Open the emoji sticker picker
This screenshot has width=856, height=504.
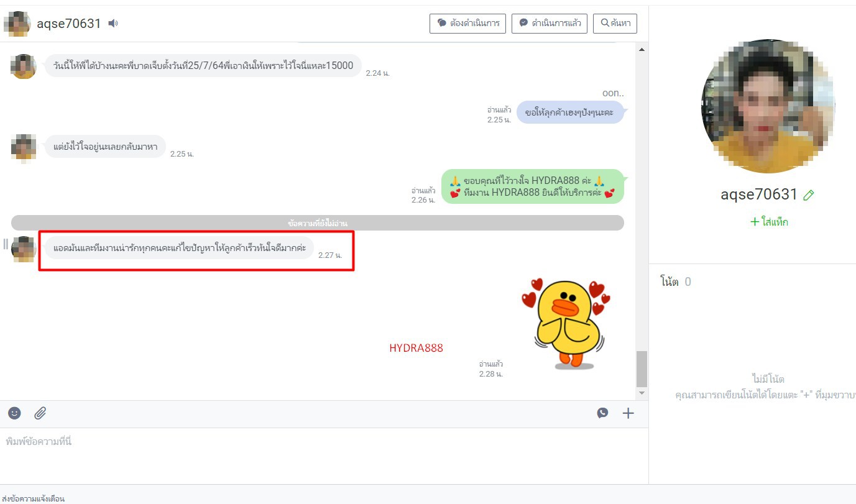(x=14, y=413)
